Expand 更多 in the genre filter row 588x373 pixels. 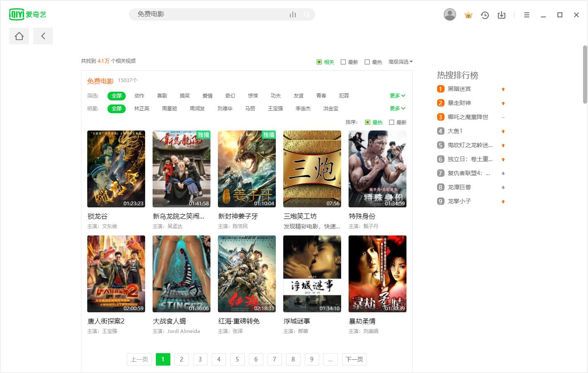click(x=397, y=95)
